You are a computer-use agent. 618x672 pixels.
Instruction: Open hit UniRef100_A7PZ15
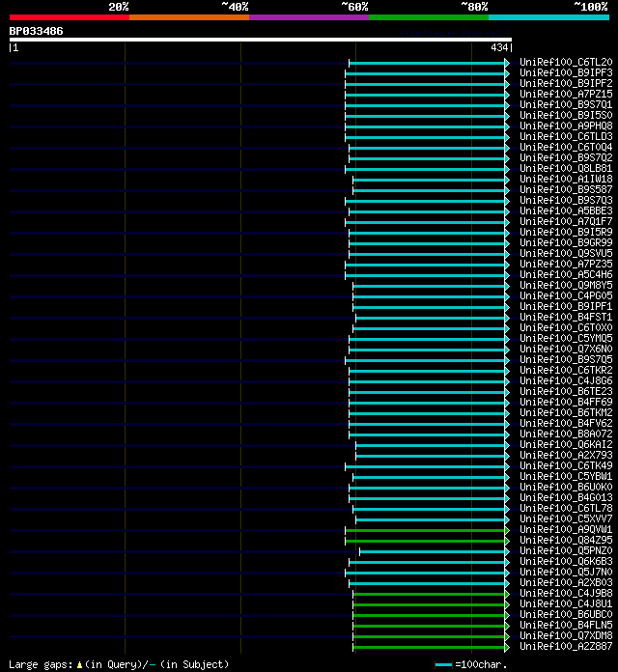coord(566,94)
